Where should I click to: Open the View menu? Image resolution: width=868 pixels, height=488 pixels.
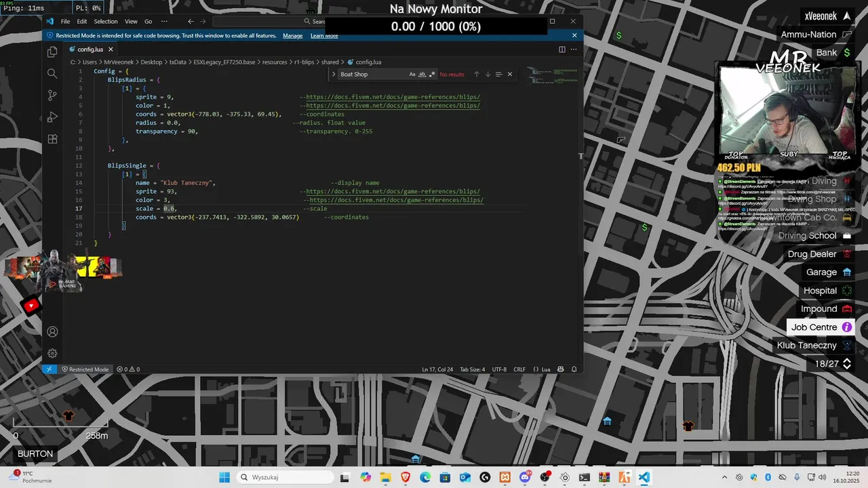[131, 21]
